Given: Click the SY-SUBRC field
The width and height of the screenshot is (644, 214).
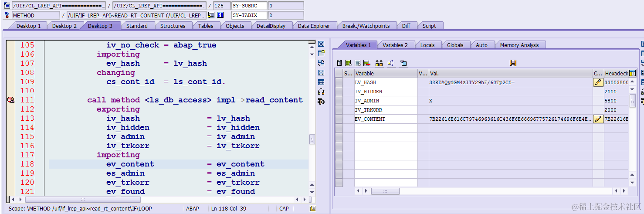Looking at the screenshot, I should [x=249, y=6].
